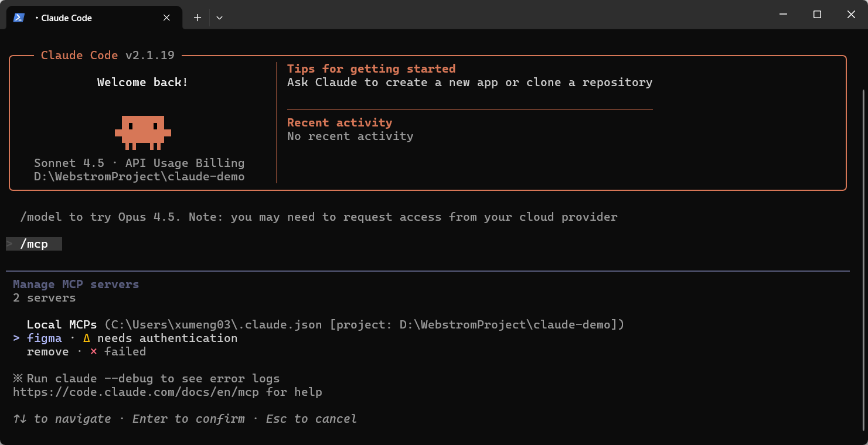Click the "Local MCPs" label
Viewport: 868px width, 445px height.
[x=62, y=324]
